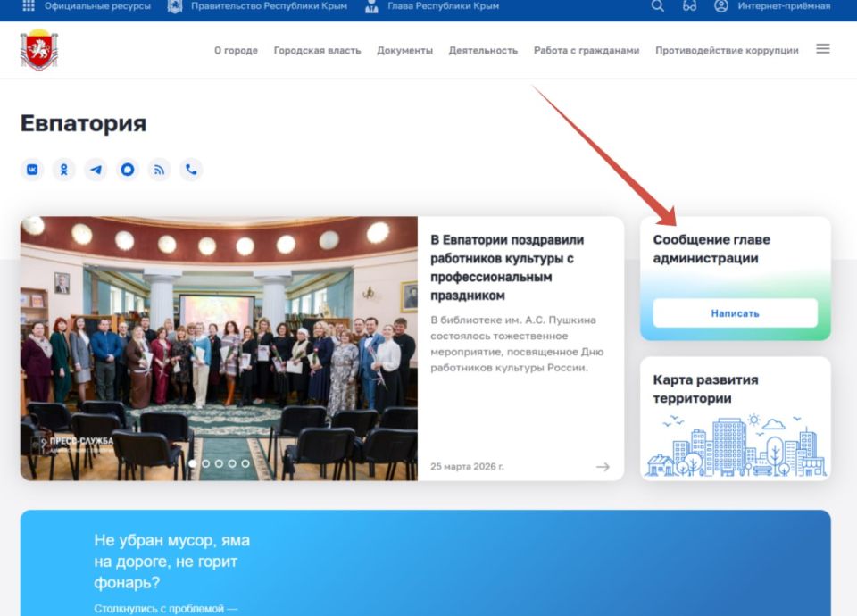Expand the hamburger menu

pos(822,49)
